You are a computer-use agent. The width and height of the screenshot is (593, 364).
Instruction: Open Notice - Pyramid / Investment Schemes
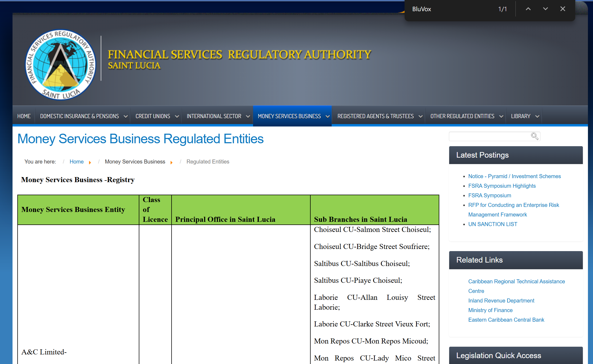(514, 176)
